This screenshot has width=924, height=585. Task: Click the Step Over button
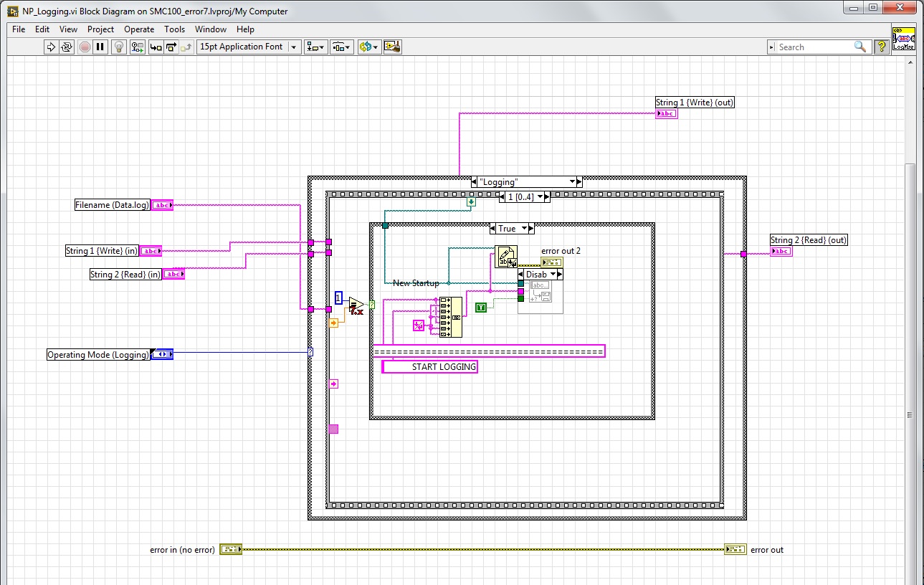point(171,47)
